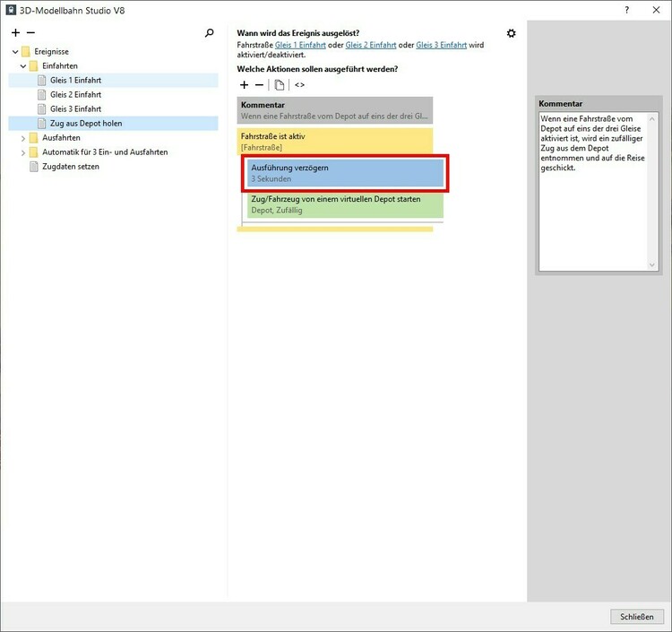
Task: Open the event settings gear icon
Action: click(x=511, y=33)
